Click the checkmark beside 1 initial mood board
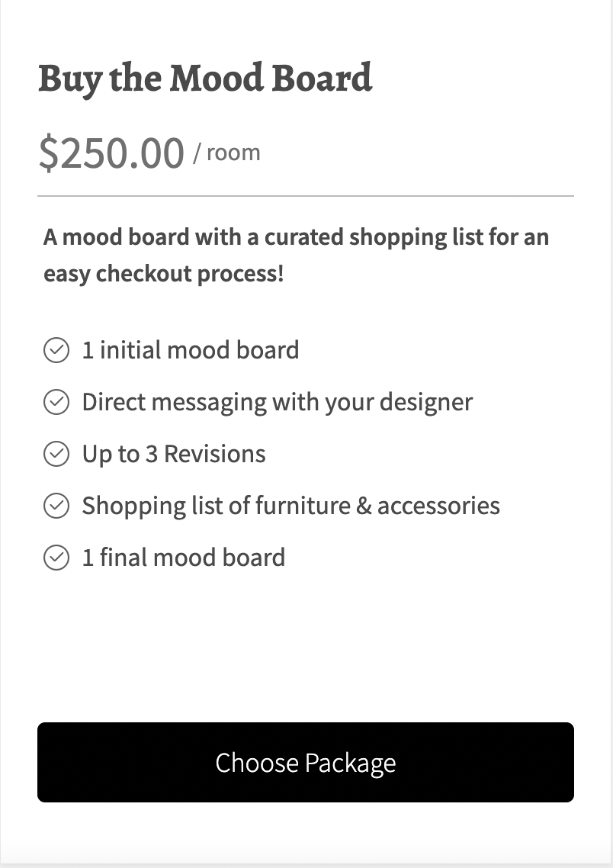The height and width of the screenshot is (868, 613). [56, 351]
